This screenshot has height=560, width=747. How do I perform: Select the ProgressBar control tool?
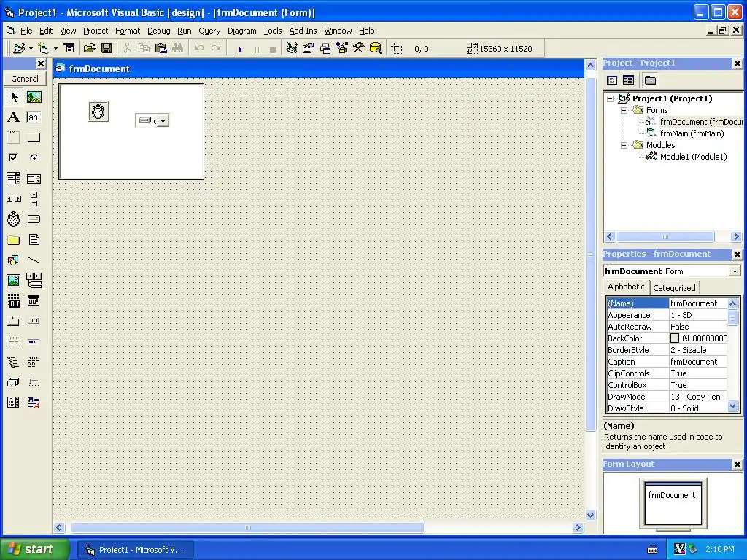34,341
